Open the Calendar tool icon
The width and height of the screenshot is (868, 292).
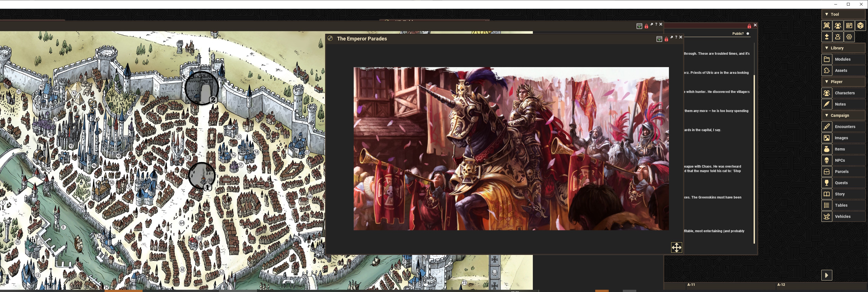[x=849, y=26]
